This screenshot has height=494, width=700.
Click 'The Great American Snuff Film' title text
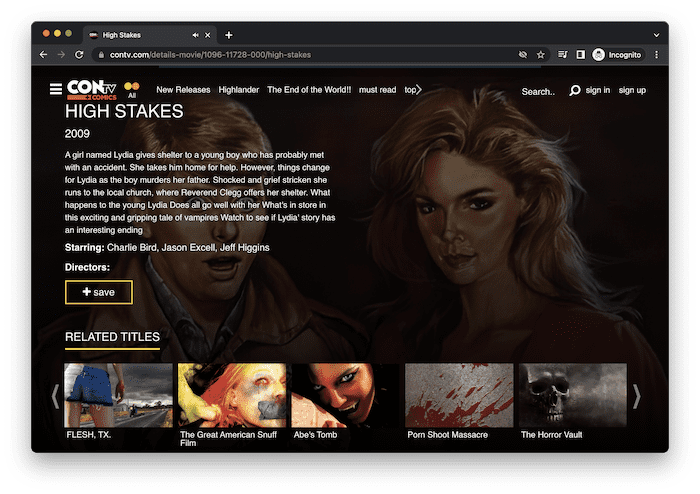(x=228, y=439)
